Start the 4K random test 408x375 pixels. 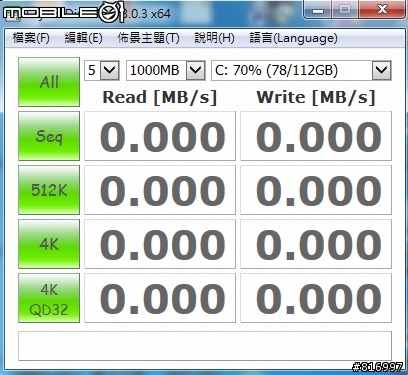coord(49,244)
